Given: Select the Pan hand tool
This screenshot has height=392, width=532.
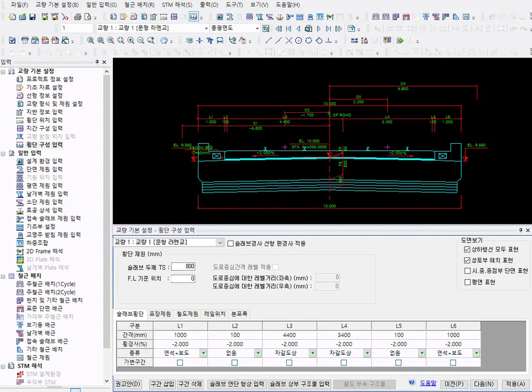Looking at the screenshot, I should pyautogui.click(x=164, y=40).
